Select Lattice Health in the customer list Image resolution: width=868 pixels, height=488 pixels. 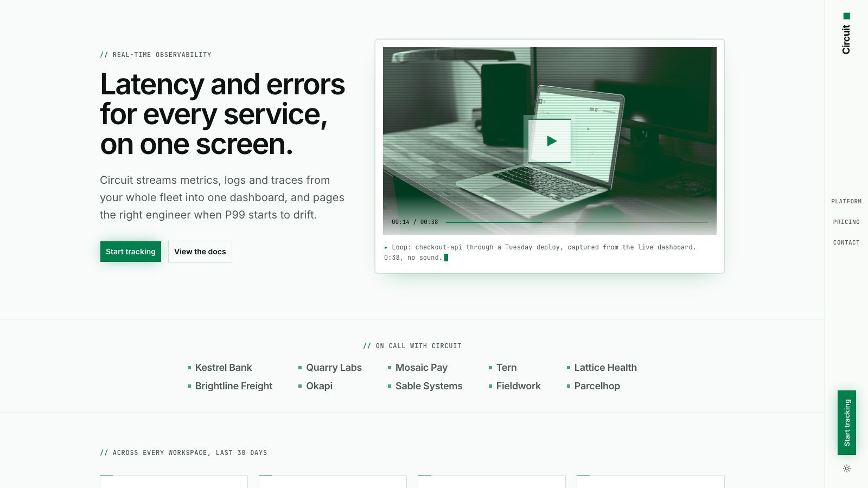point(602,368)
